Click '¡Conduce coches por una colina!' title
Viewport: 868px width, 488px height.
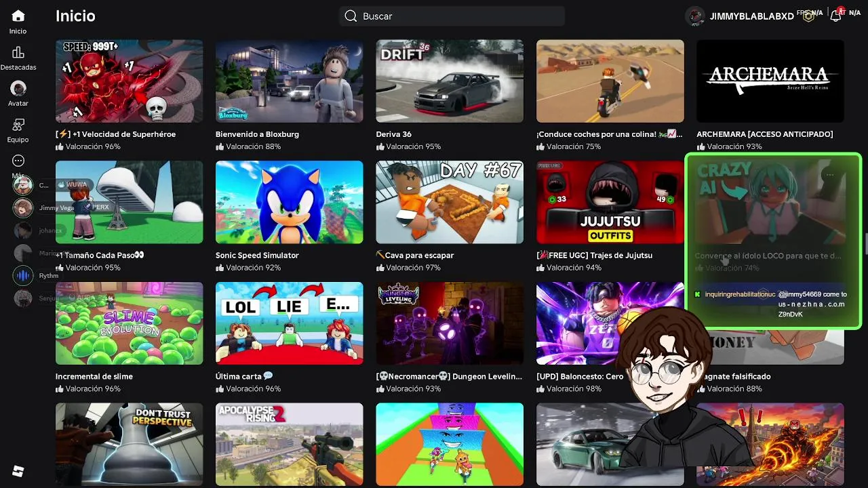(609, 134)
